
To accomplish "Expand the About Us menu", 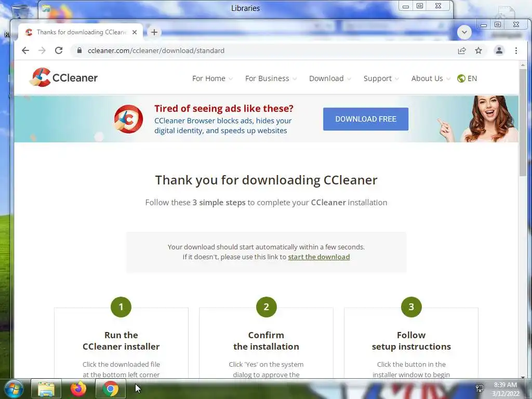I will [431, 78].
